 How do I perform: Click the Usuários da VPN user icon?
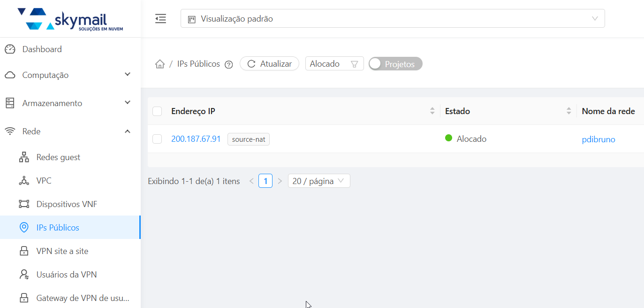pyautogui.click(x=24, y=275)
